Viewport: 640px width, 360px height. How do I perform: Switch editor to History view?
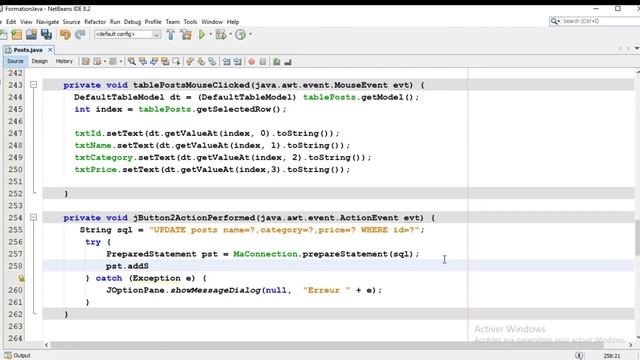[64, 61]
